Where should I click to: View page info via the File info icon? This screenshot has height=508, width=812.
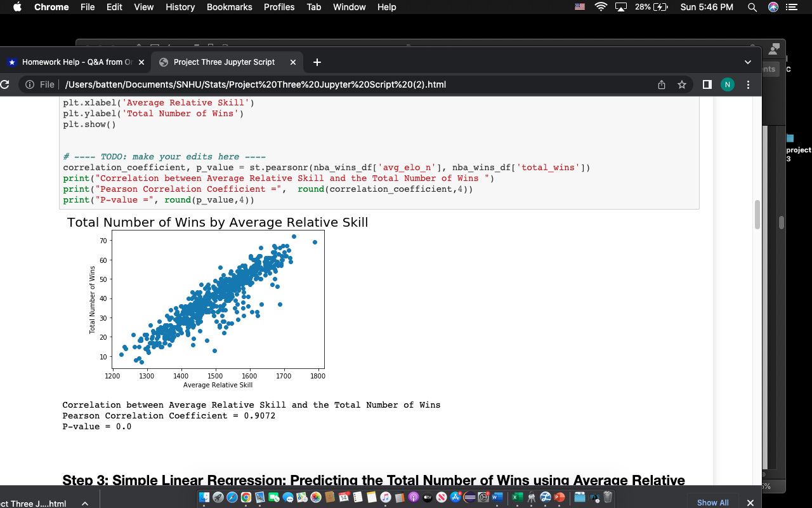tap(29, 84)
